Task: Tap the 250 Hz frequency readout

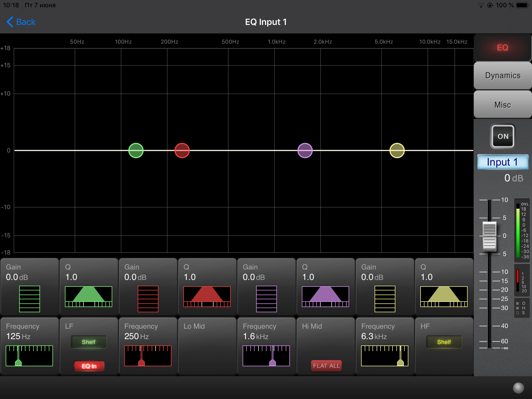Action: tap(137, 336)
